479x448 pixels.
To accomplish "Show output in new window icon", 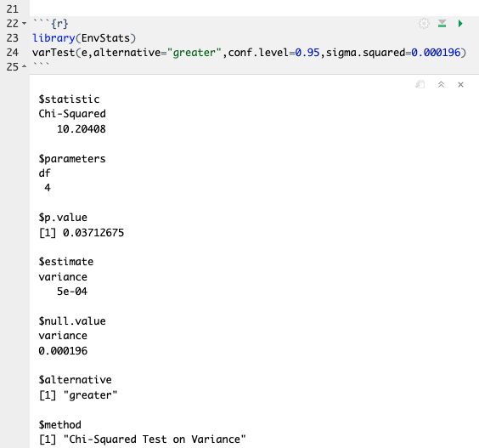I will pyautogui.click(x=420, y=84).
